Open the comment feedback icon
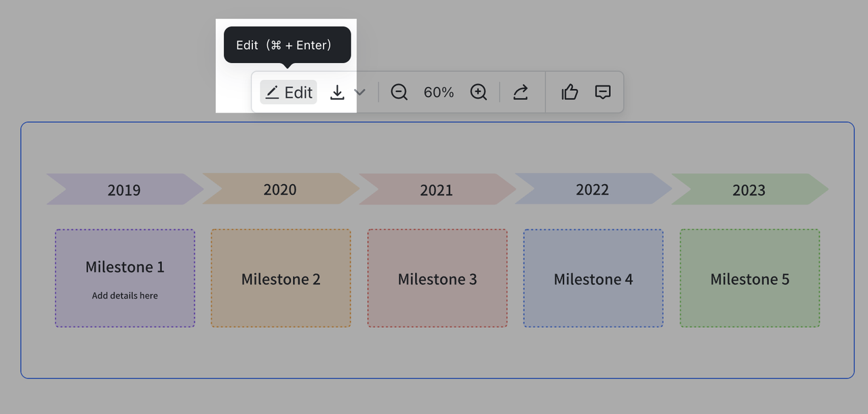 tap(603, 92)
